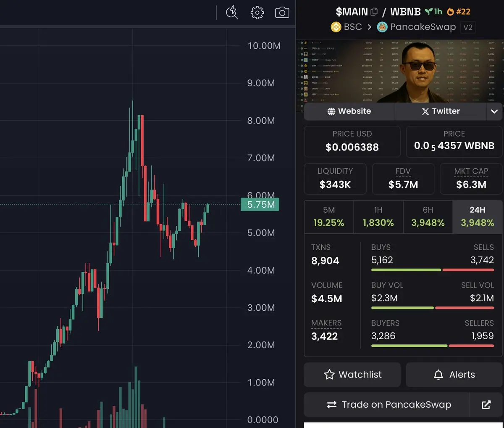The height and width of the screenshot is (428, 504).
Task: Click the MKT CAP $6.3M box
Action: (x=471, y=179)
